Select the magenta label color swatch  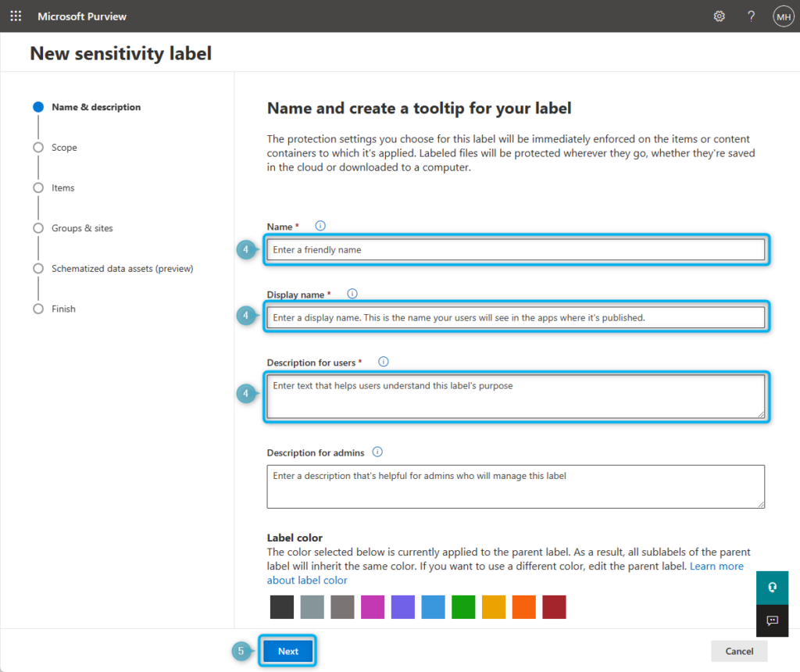[x=373, y=606]
